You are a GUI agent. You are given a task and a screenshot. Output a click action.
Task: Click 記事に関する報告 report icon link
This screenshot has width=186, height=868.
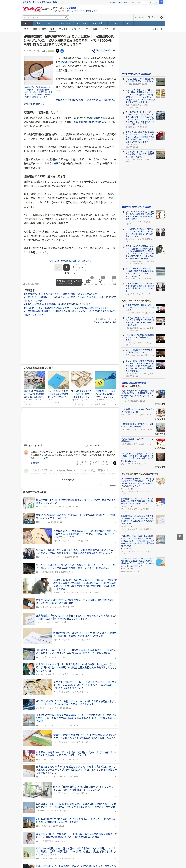[31, 284]
